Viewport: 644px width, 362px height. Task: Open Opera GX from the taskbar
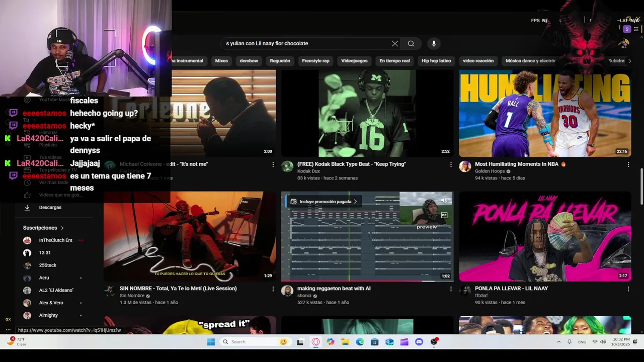click(315, 342)
